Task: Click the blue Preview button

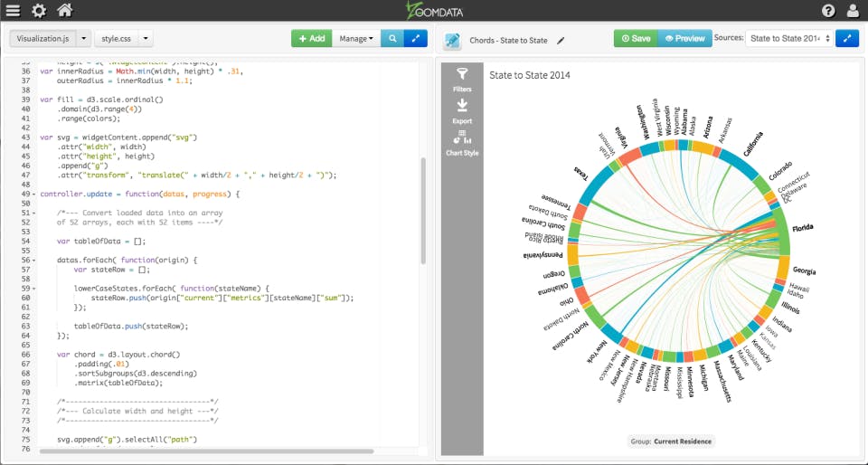Action: [x=684, y=38]
